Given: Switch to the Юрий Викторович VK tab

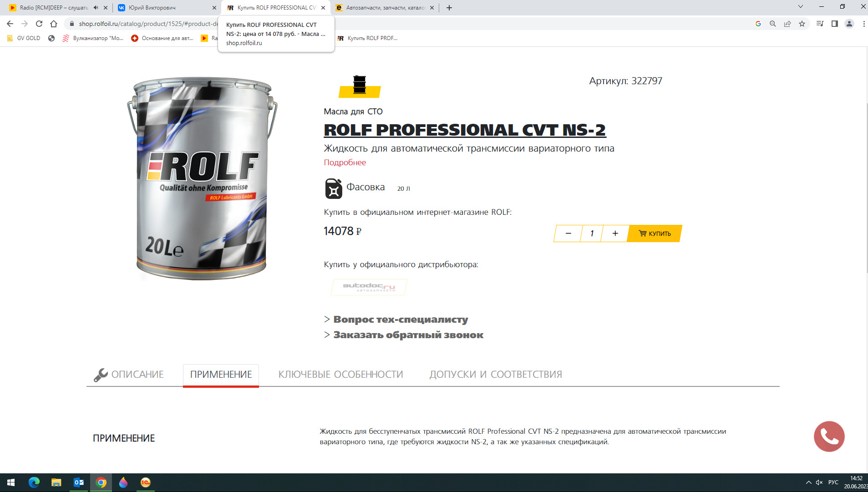Looking at the screenshot, I should 162,8.
